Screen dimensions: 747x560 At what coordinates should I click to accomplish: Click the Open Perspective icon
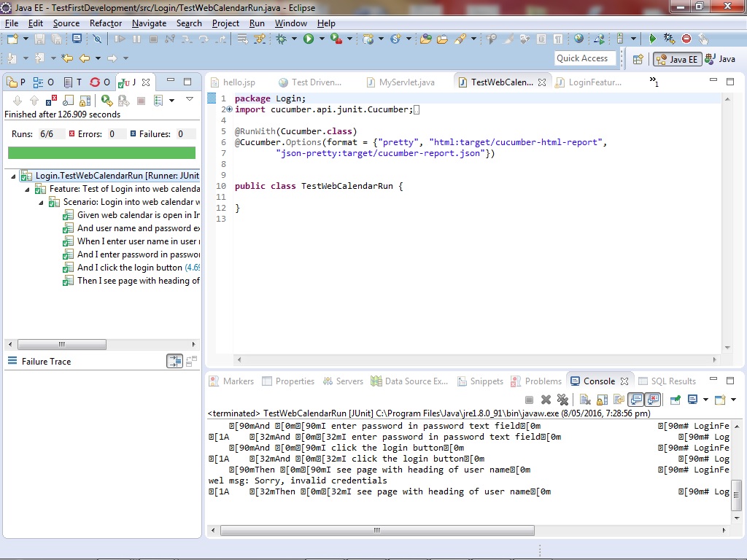pos(638,59)
